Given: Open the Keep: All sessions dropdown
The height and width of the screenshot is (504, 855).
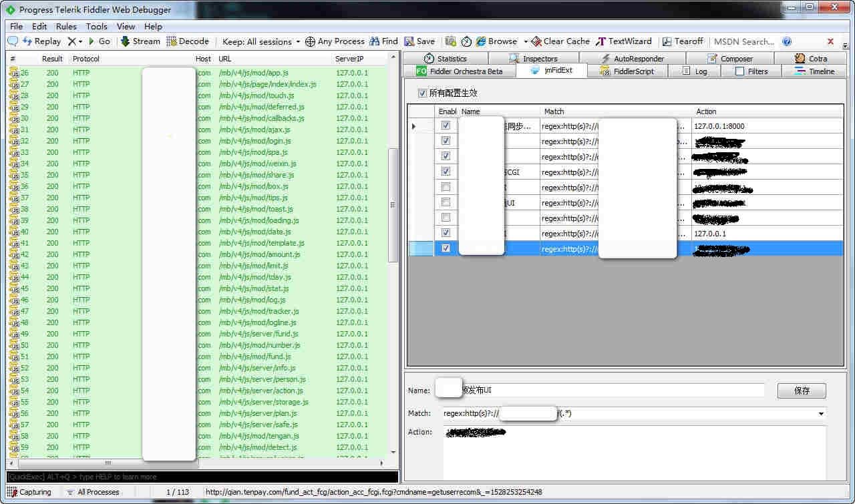Looking at the screenshot, I should click(261, 41).
